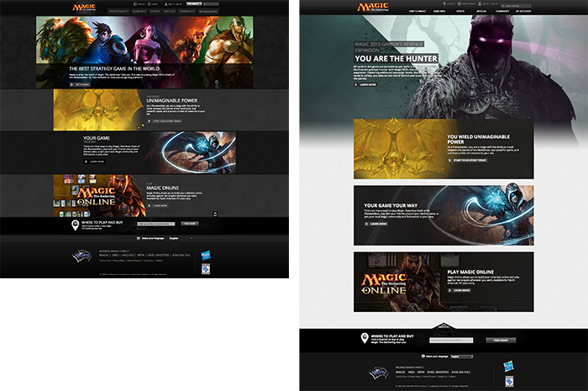Screen dimensions: 588x391
Task: Click the city or postal code field in right mockup
Action: pos(451,341)
